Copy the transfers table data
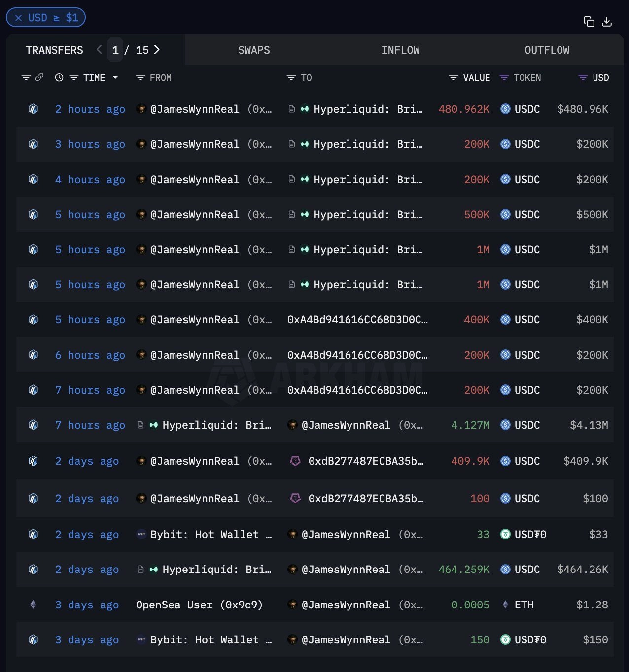Image resolution: width=629 pixels, height=672 pixels. [x=589, y=22]
